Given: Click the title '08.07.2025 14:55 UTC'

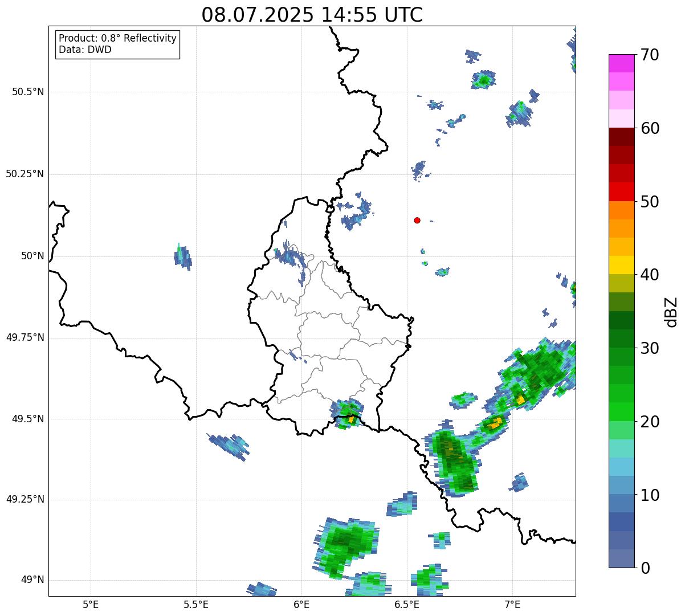Looking at the screenshot, I should pyautogui.click(x=312, y=15).
